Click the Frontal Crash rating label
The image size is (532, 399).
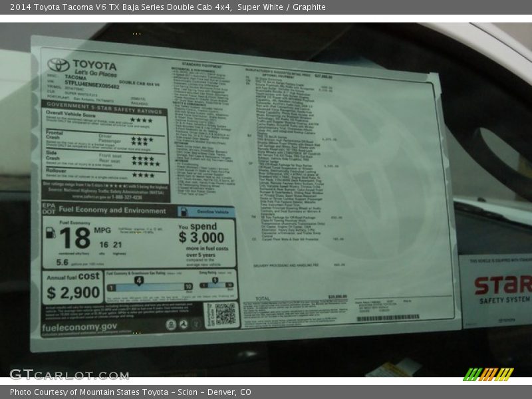tap(55, 135)
